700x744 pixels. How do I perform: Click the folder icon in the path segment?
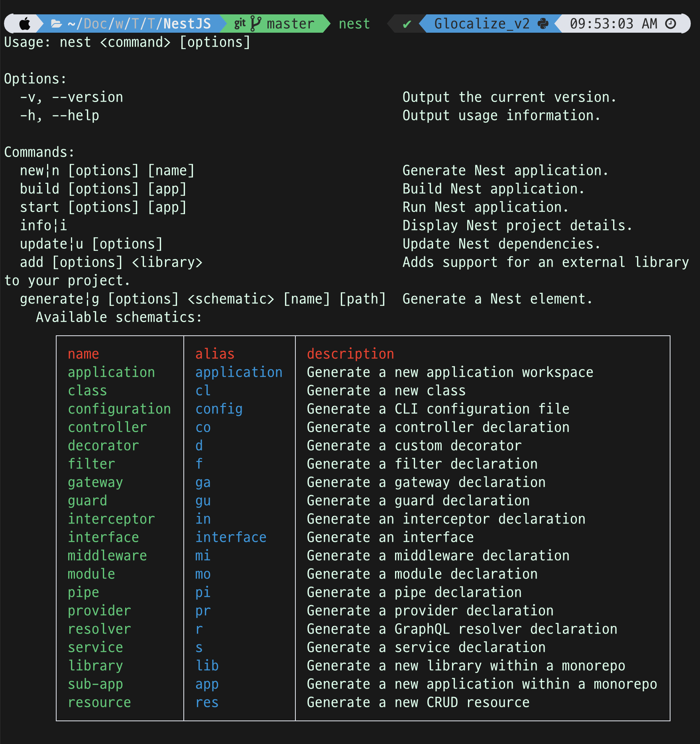[x=57, y=24]
